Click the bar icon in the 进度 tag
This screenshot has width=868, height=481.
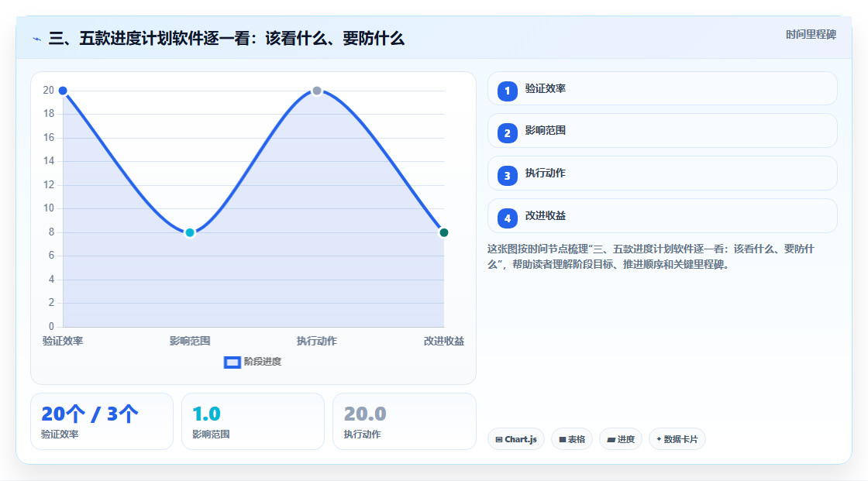[x=611, y=439]
